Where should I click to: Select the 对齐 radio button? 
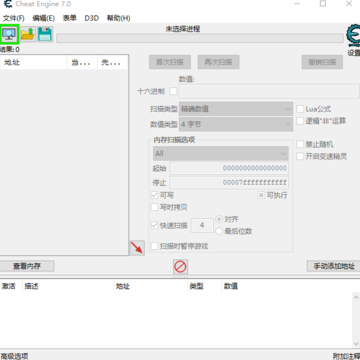(x=219, y=219)
